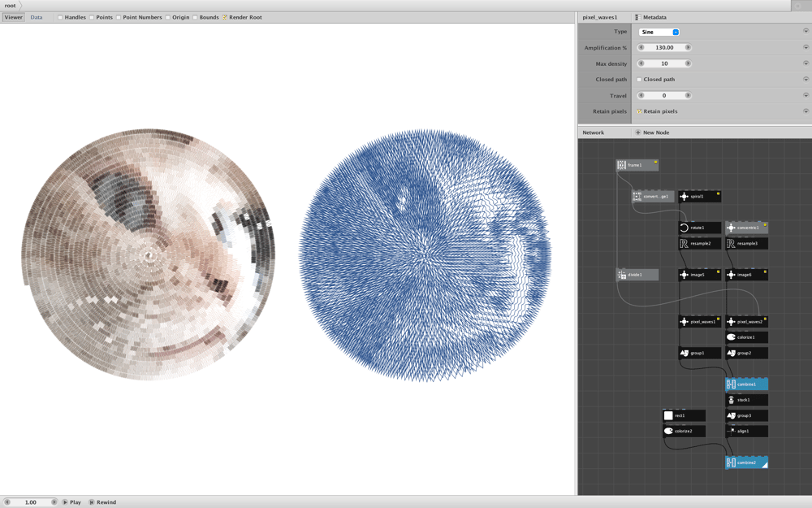Select the pixel_waves2 node
The width and height of the screenshot is (812, 508).
(747, 322)
